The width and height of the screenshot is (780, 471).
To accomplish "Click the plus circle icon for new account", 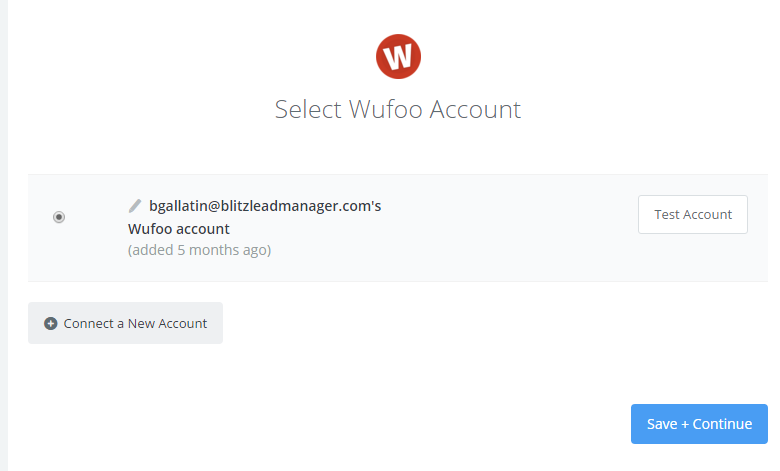I will 51,324.
